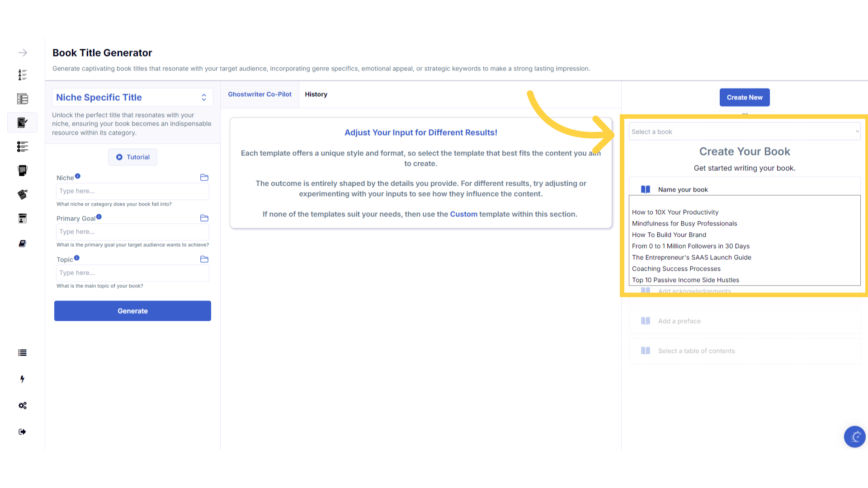This screenshot has width=868, height=488.
Task: Open the folder icon beside Primary Goal
Action: (204, 218)
